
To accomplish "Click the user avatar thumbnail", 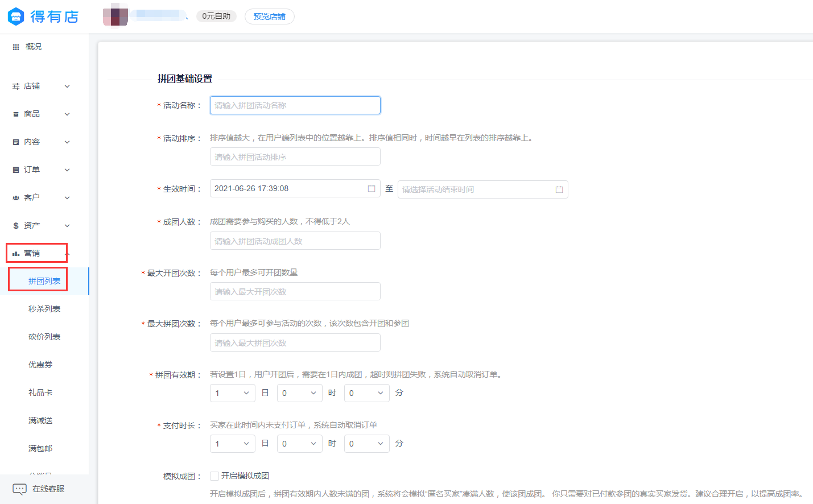I will (115, 16).
